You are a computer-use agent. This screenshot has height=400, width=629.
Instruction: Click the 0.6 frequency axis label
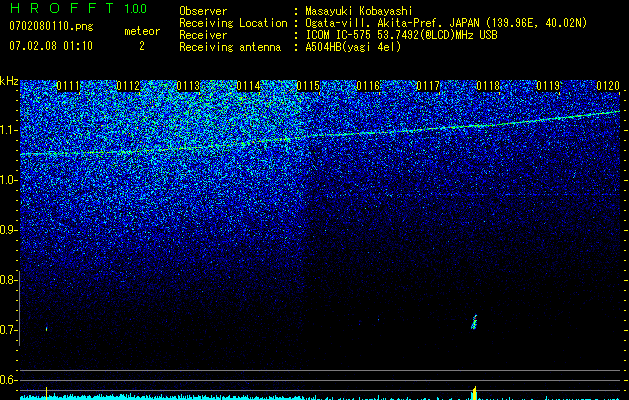pyautogui.click(x=7, y=380)
